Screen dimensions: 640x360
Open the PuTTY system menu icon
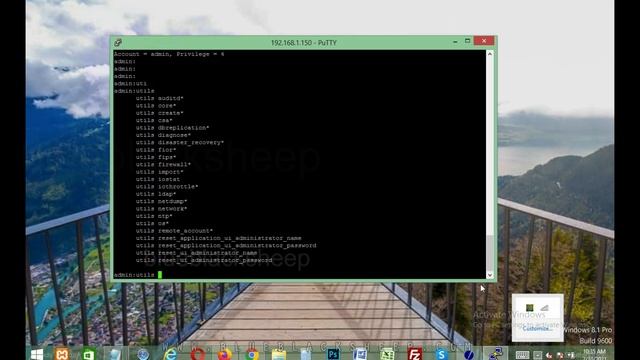(x=118, y=42)
